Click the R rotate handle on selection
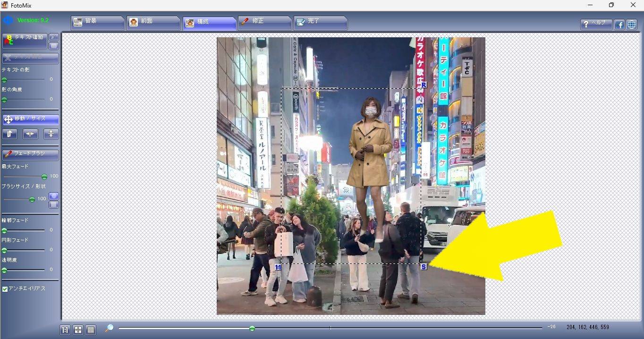 pos(424,85)
